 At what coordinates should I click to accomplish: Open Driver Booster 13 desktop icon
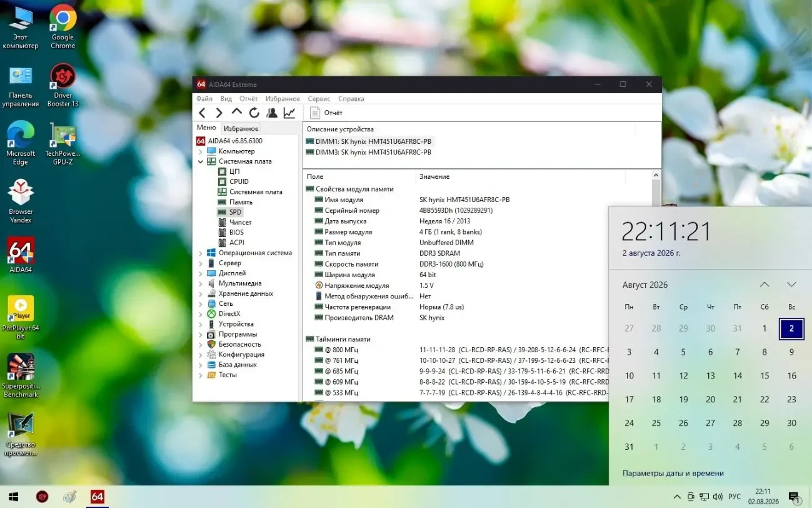[63, 86]
